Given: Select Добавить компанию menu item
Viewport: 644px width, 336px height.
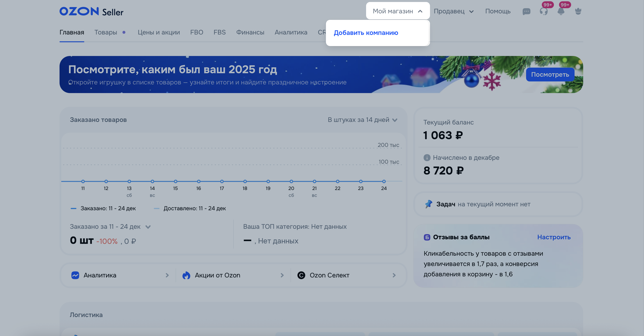Looking at the screenshot, I should [x=366, y=33].
